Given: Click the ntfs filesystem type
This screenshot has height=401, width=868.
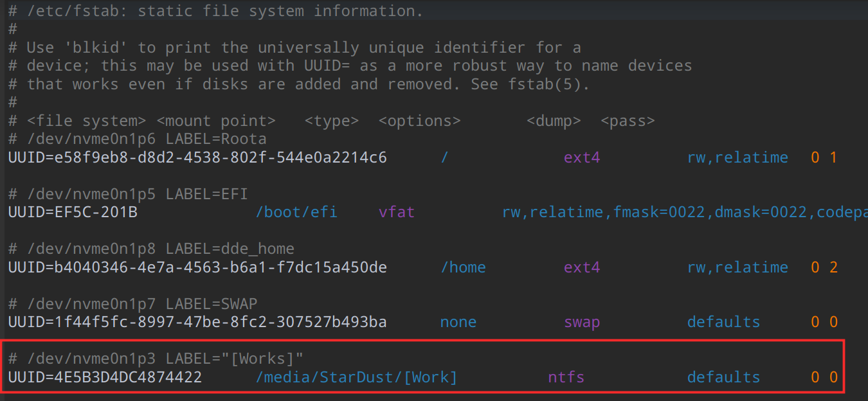Looking at the screenshot, I should pos(566,377).
